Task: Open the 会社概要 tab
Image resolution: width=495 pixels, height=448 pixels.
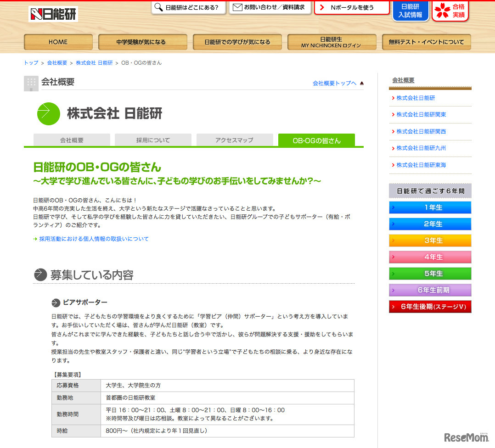Action: tap(72, 140)
